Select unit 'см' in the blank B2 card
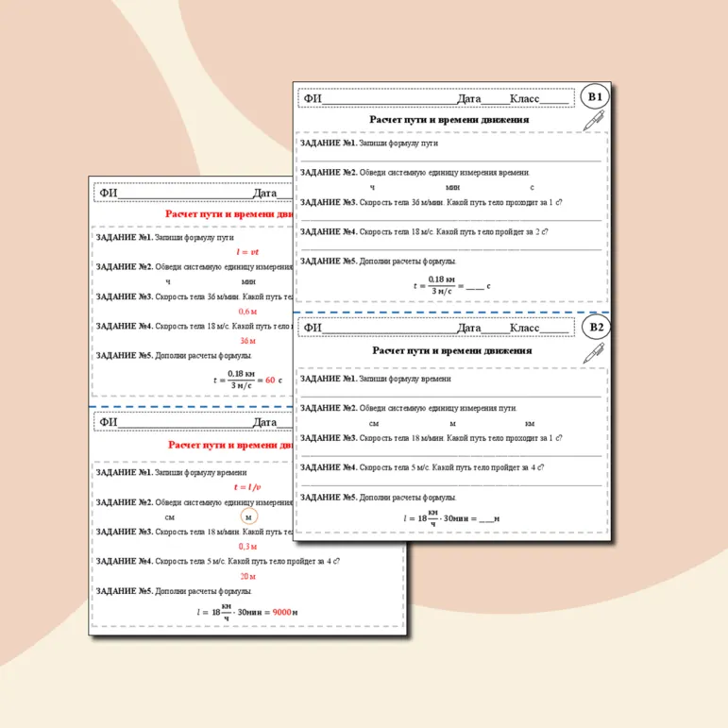Screen dimensions: 728x728 pyautogui.click(x=373, y=423)
